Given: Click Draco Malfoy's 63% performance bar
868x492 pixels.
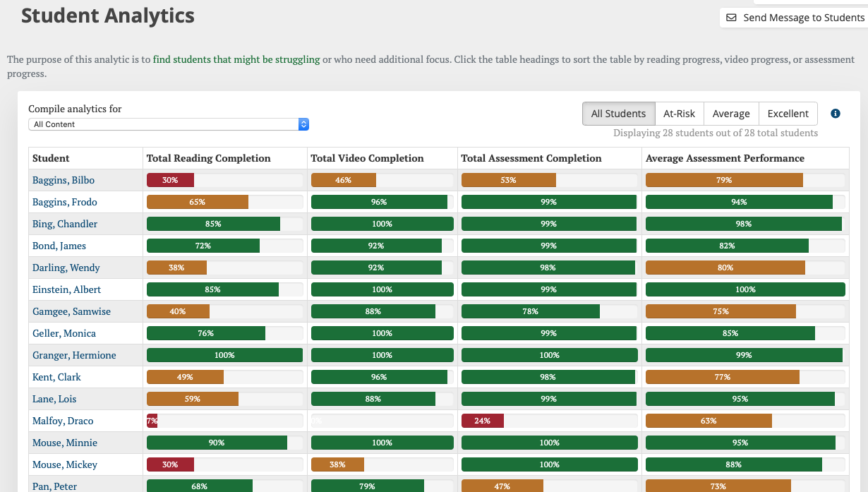Looking at the screenshot, I should (x=709, y=421).
